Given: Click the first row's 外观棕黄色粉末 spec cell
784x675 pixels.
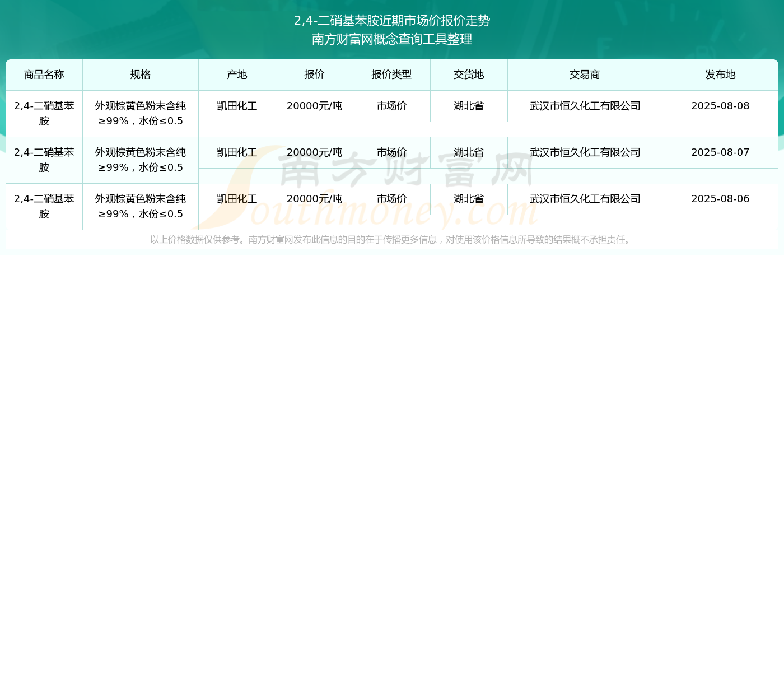Looking at the screenshot, I should tap(141, 114).
